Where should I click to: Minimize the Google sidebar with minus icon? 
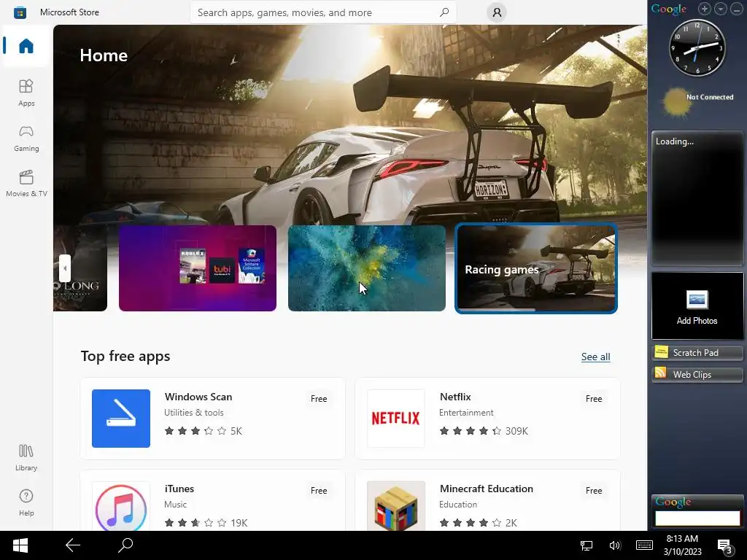click(737, 9)
